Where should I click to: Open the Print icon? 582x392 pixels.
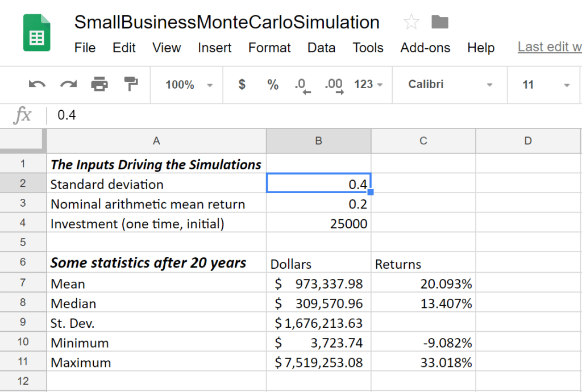click(99, 84)
